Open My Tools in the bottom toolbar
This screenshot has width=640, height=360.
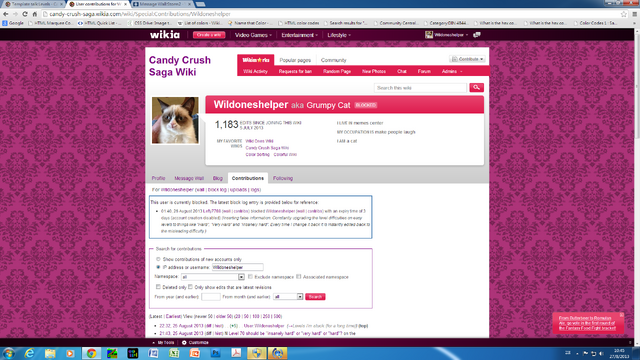[x=163, y=342]
